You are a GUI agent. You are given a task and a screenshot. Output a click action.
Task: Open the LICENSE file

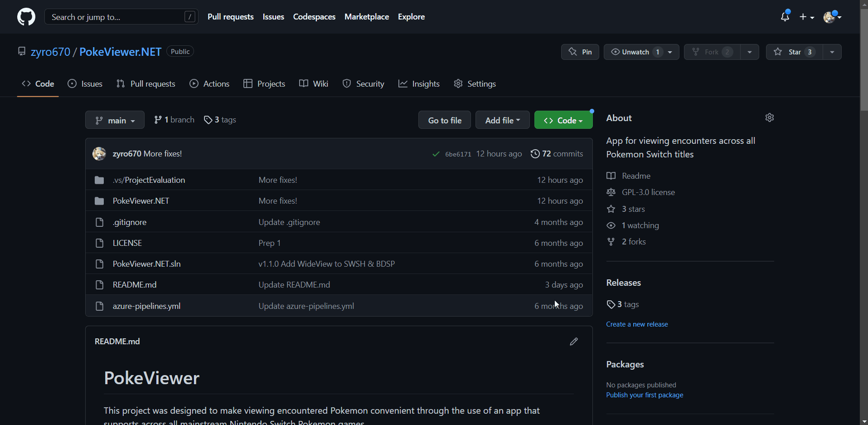click(x=127, y=243)
